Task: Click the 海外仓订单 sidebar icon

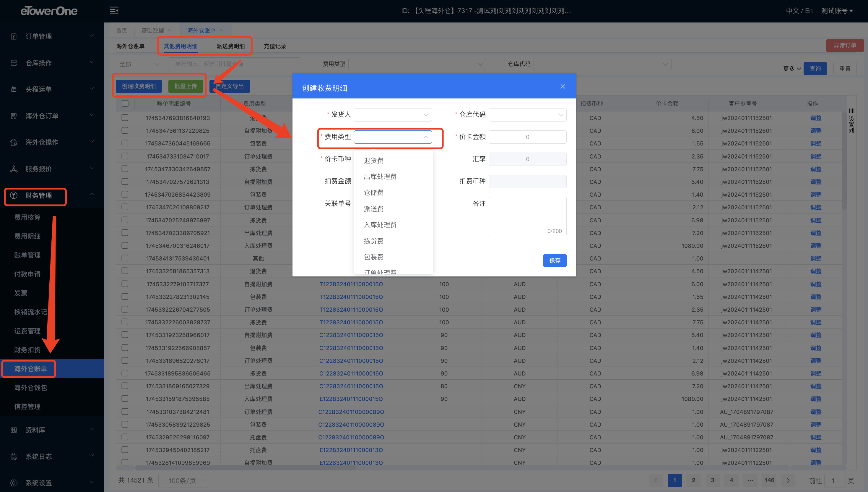Action: point(14,116)
